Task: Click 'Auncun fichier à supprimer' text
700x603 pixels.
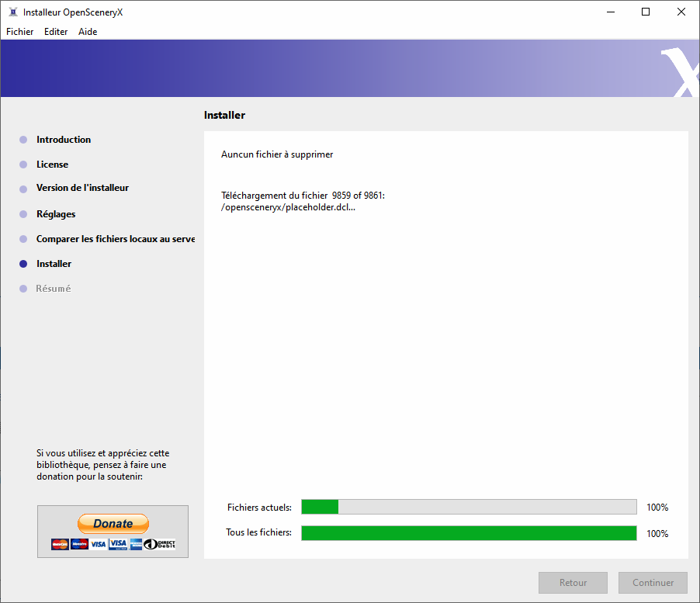Action: [277, 154]
